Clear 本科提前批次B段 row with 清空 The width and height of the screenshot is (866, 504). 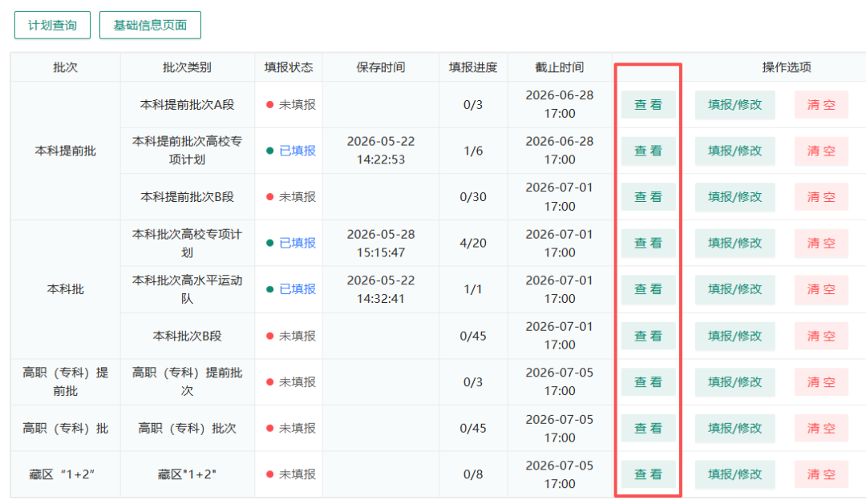click(x=821, y=196)
